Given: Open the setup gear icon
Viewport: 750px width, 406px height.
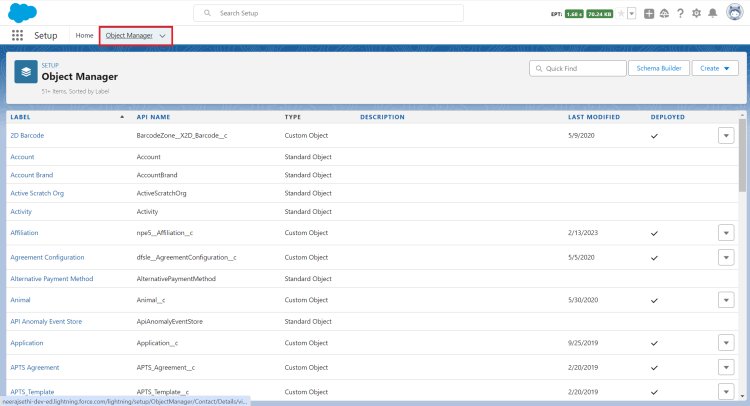Looking at the screenshot, I should point(696,14).
